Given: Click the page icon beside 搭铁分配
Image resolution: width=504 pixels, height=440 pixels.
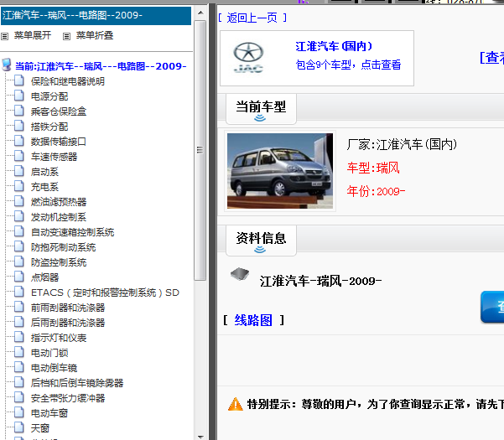Looking at the screenshot, I should (19, 126).
